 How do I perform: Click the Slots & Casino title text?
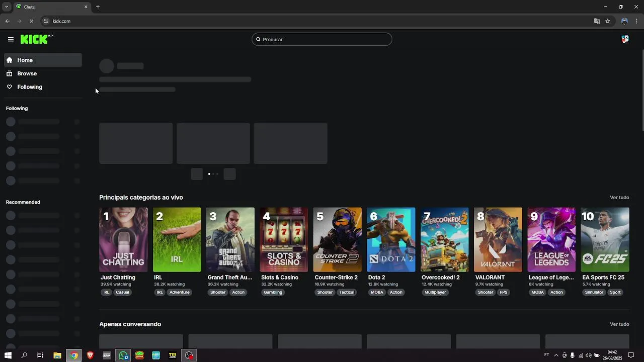point(280,278)
